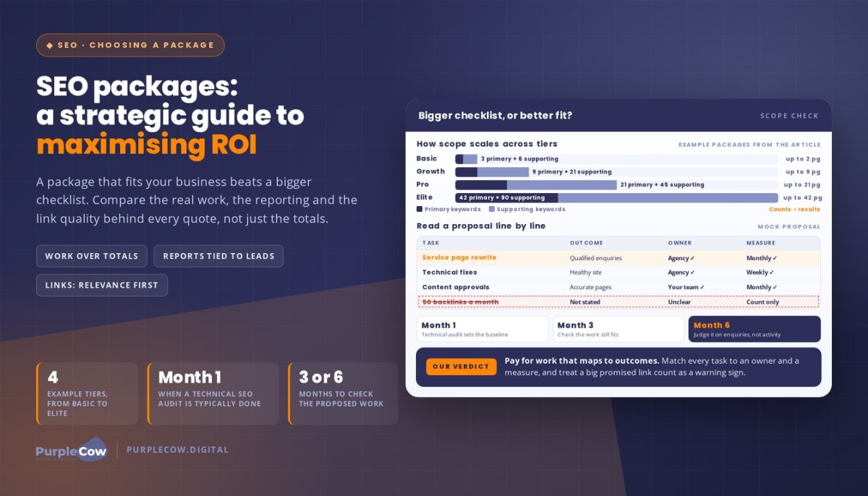Click the 'Scope check' header label

point(790,116)
